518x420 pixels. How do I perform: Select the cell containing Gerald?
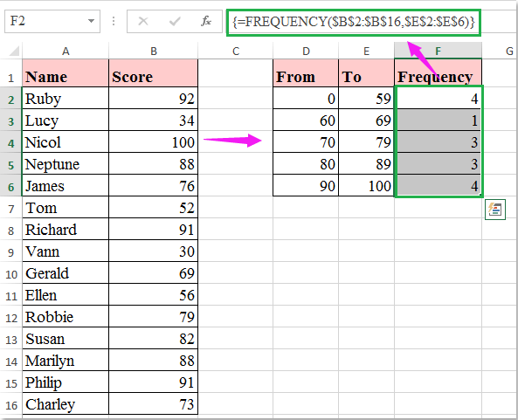(66, 272)
